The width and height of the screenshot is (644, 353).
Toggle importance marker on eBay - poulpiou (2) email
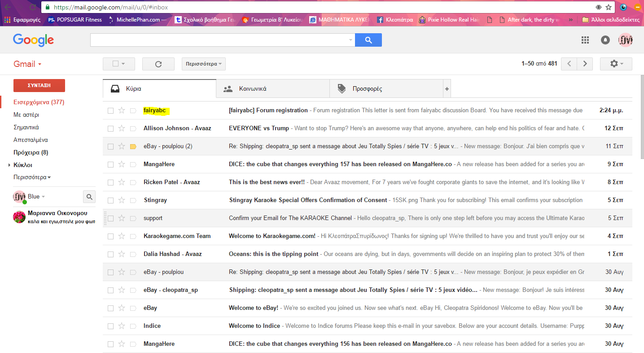pyautogui.click(x=133, y=146)
